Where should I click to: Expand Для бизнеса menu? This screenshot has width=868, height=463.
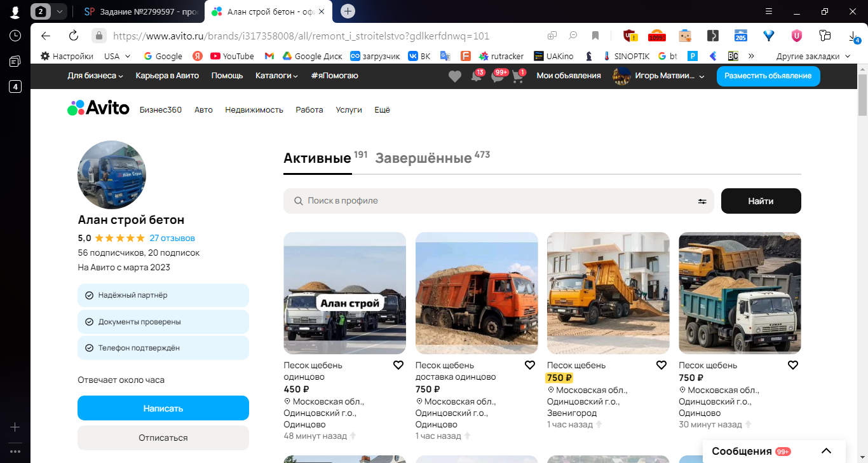click(x=95, y=76)
